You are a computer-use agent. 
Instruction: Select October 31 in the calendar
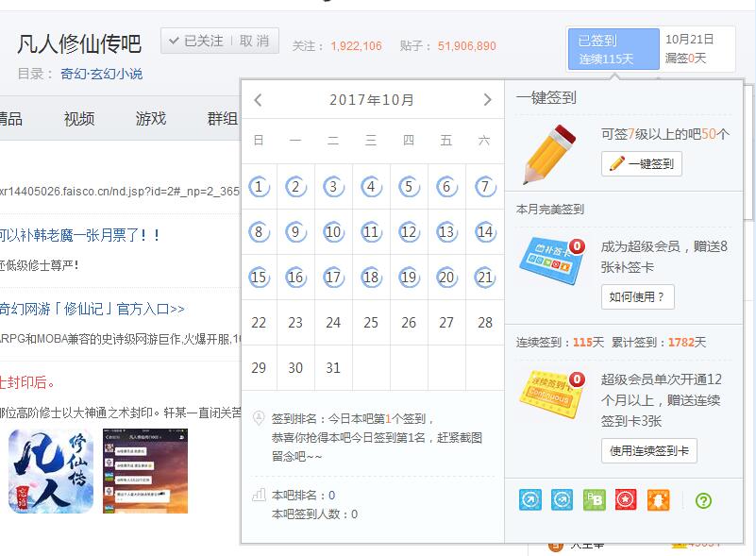pos(333,367)
